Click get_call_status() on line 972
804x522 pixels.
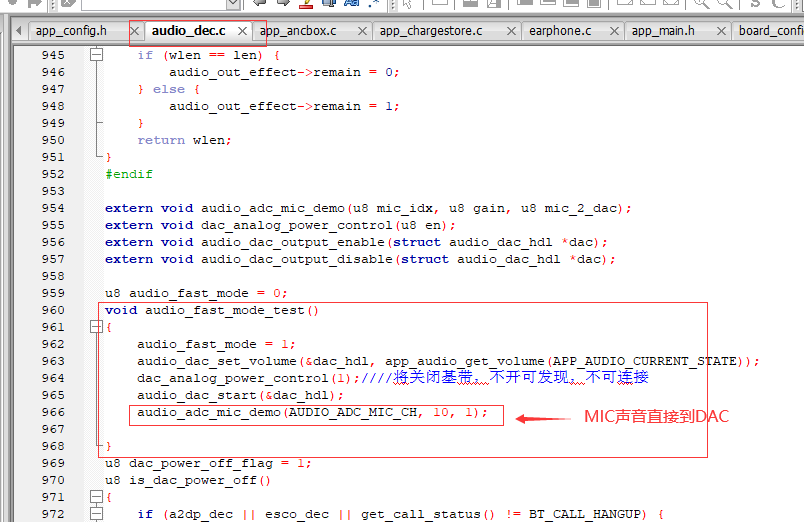428,514
